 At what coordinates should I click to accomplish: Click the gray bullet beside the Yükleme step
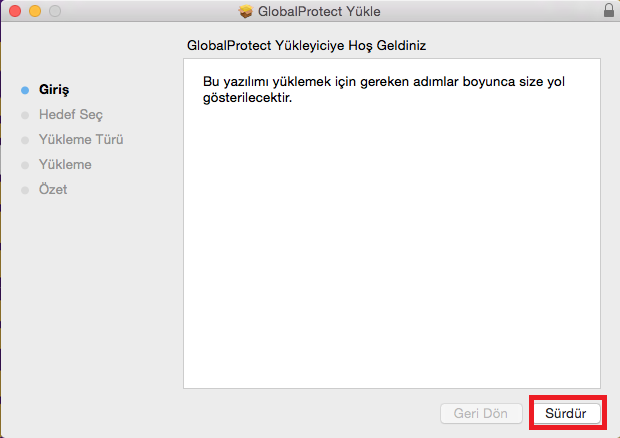click(x=25, y=165)
